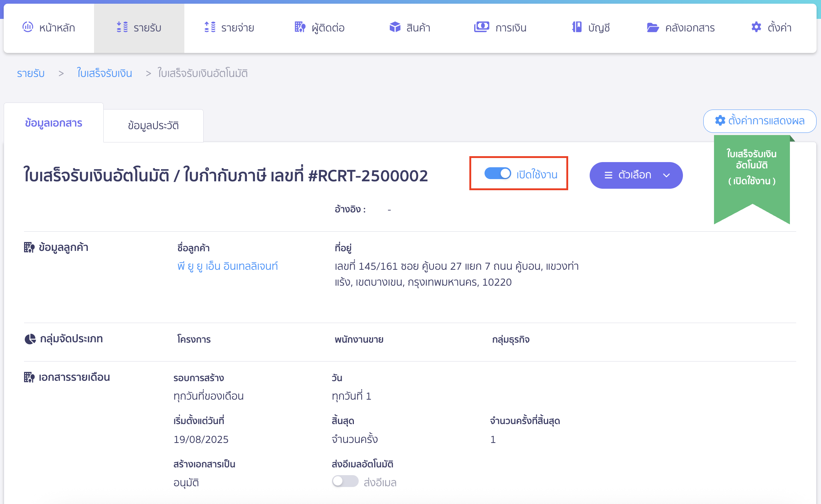
Task: Click the ส่งอีเมลอัตโนมัติ label
Action: pos(362,464)
